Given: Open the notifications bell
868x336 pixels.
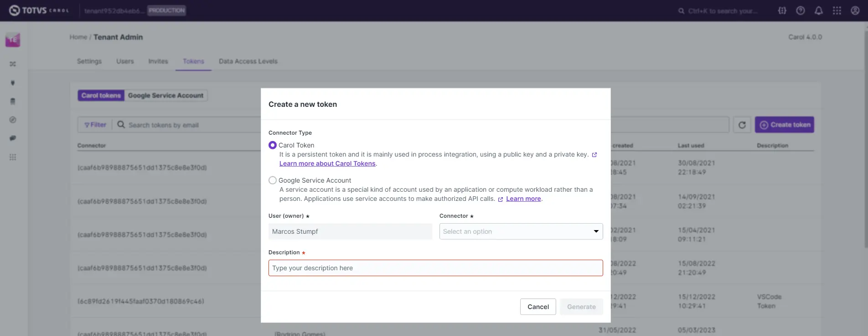Looking at the screenshot, I should [x=818, y=10].
